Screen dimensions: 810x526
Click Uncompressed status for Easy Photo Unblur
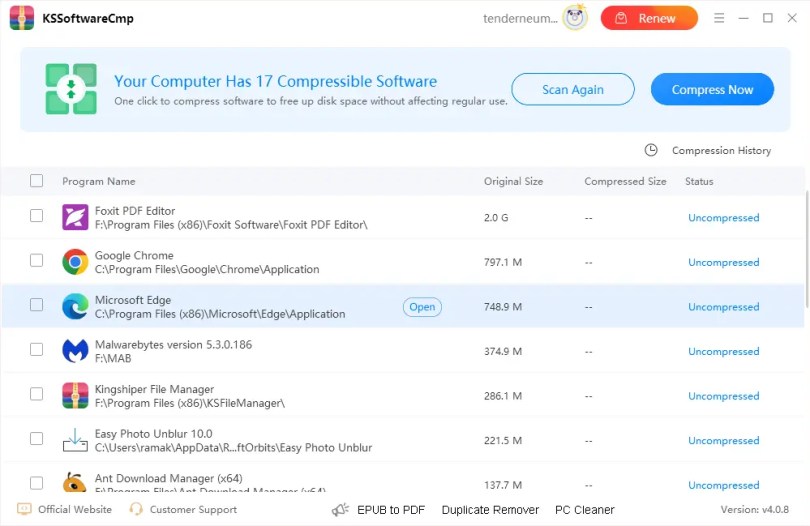click(723, 441)
